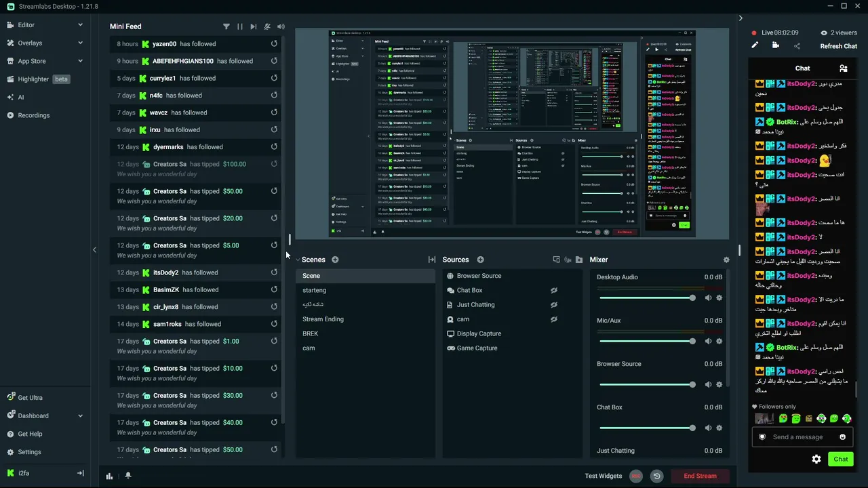Show the hidden Just Chatting source

(x=553, y=304)
